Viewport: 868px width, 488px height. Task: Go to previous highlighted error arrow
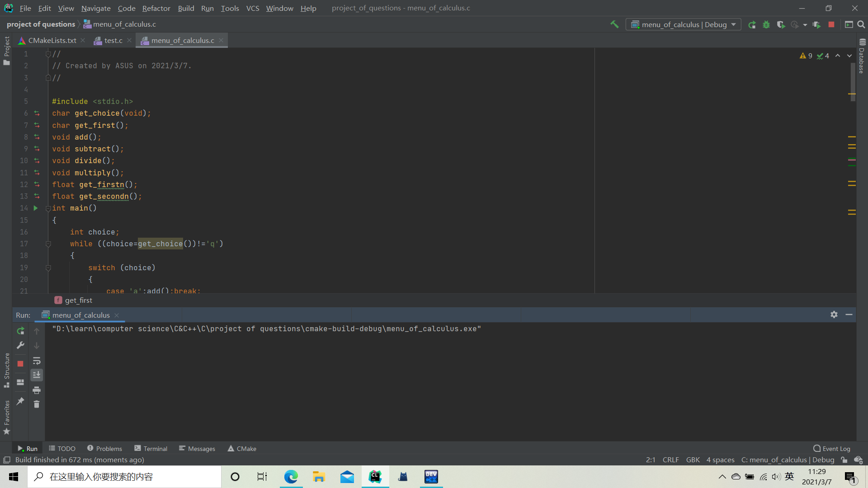click(x=838, y=56)
